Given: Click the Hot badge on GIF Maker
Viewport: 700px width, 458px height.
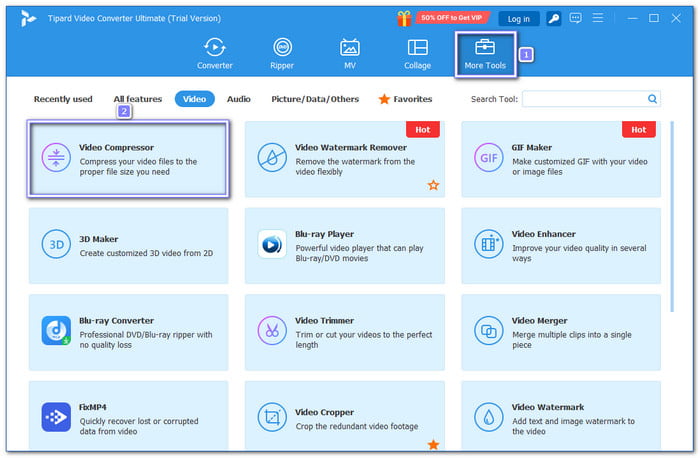Looking at the screenshot, I should tap(638, 129).
